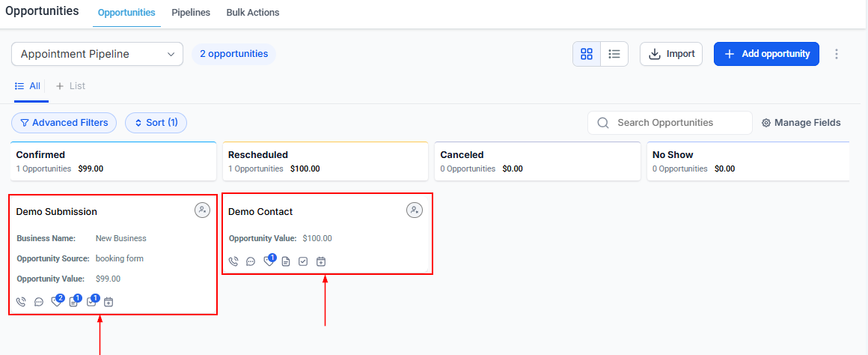Open the Sort (1) options

coord(156,122)
